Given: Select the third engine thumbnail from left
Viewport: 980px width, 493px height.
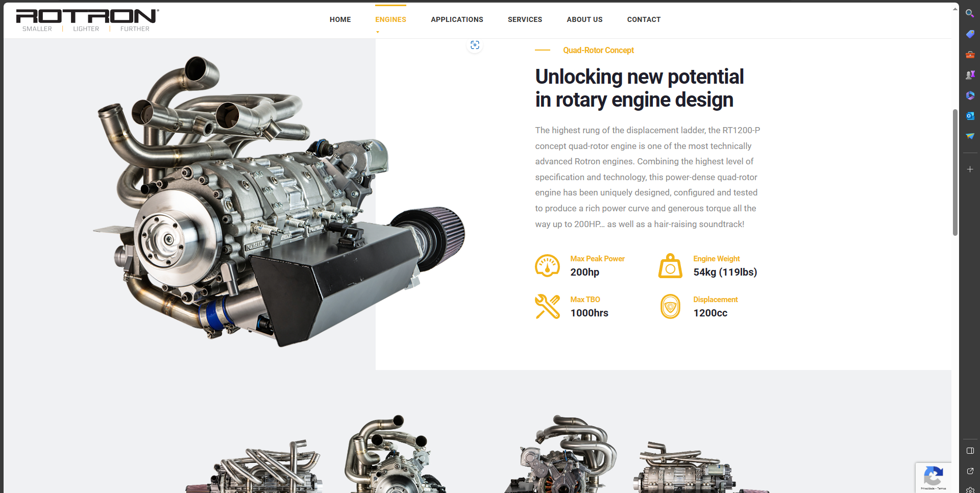Looking at the screenshot, I should pos(560,454).
